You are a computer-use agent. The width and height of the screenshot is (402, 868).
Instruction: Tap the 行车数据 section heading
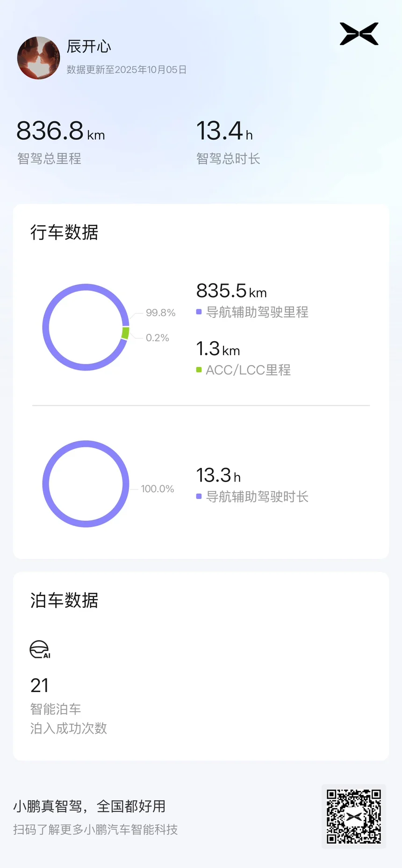(65, 232)
